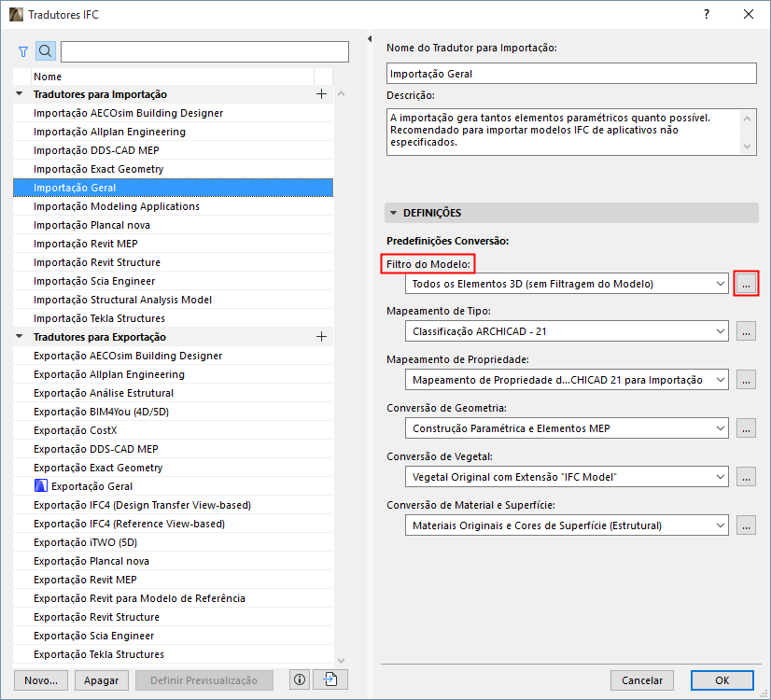The image size is (771, 700).
Task: Select Exportação IFC4 (Design Transfer View-based)
Action: tap(173, 505)
